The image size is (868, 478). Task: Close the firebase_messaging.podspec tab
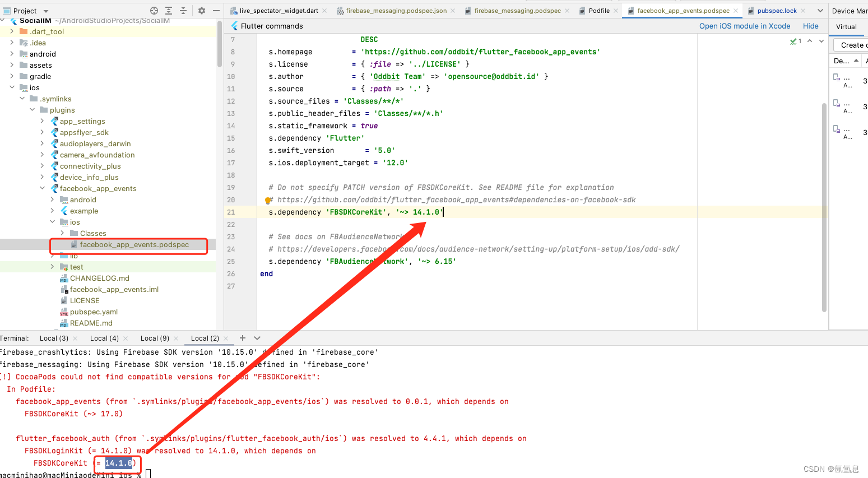(567, 11)
